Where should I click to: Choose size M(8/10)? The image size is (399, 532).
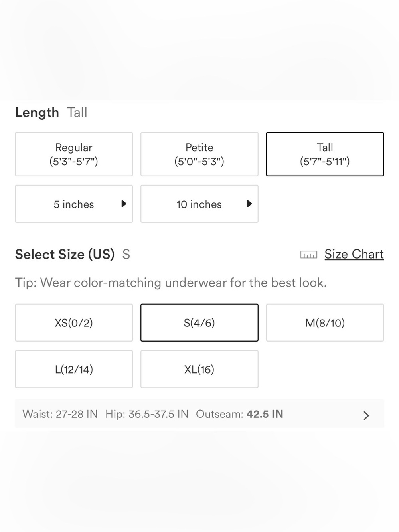[325, 322]
